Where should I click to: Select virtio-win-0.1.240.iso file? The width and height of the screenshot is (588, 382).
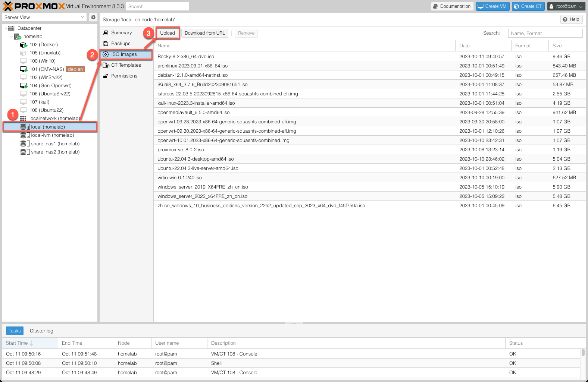click(369, 178)
